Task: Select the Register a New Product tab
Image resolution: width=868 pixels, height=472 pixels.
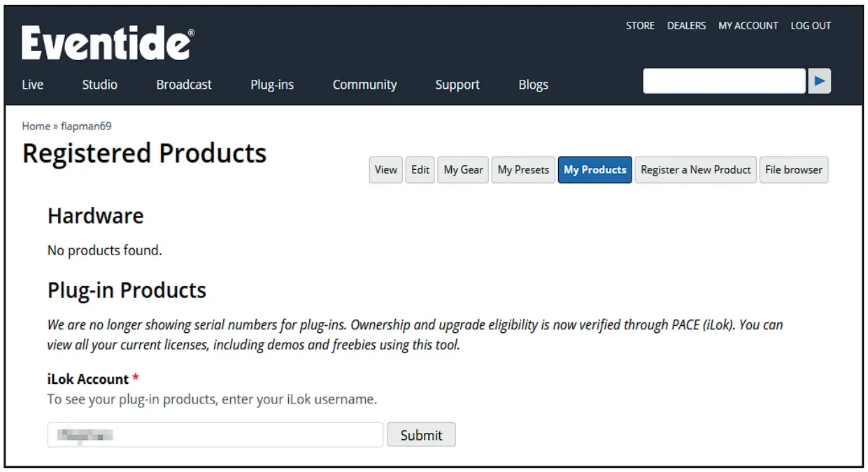Action: pos(695,170)
